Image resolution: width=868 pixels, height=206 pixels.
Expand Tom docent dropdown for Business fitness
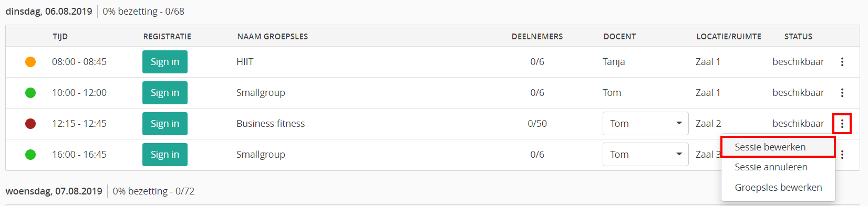point(645,124)
